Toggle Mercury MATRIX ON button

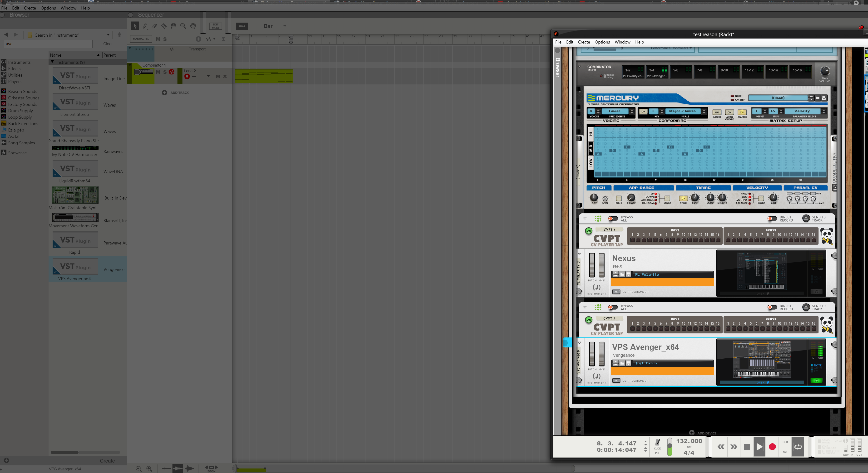pyautogui.click(x=742, y=112)
